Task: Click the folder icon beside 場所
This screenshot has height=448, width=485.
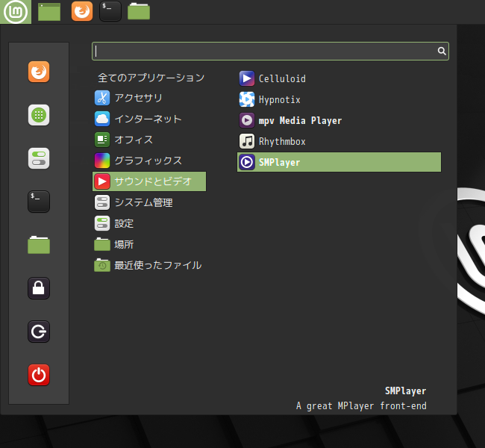Action: pos(102,244)
